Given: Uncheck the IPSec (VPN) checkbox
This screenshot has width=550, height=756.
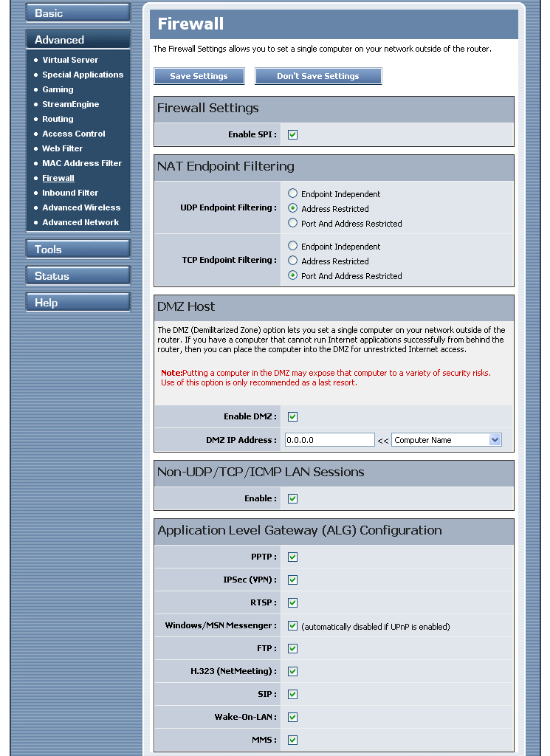Looking at the screenshot, I should 292,580.
